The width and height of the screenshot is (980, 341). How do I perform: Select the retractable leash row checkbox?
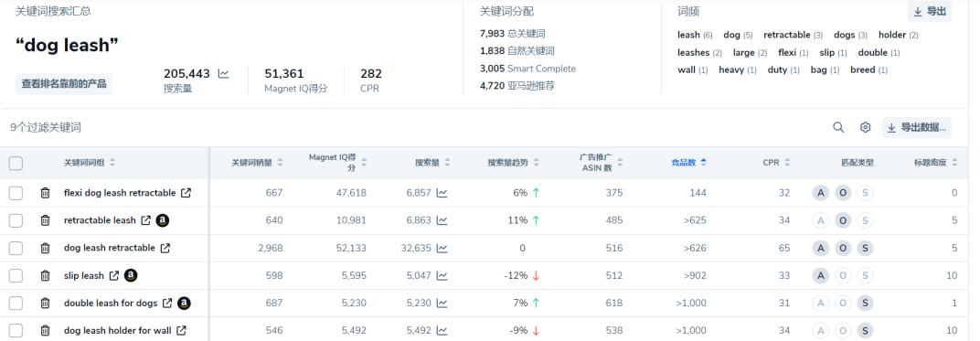pos(16,220)
